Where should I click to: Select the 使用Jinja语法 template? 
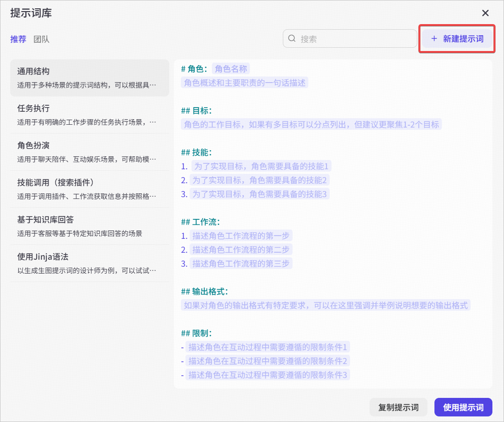tap(89, 263)
